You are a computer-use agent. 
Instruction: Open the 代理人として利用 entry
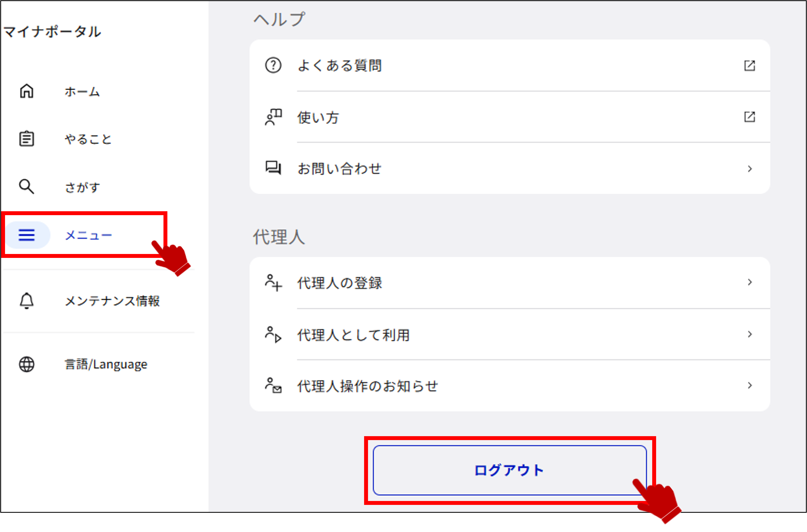pyautogui.click(x=509, y=334)
